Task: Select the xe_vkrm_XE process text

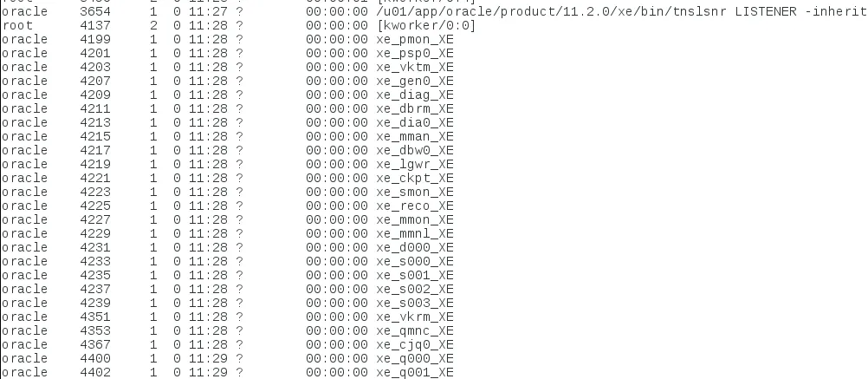Action: click(415, 317)
